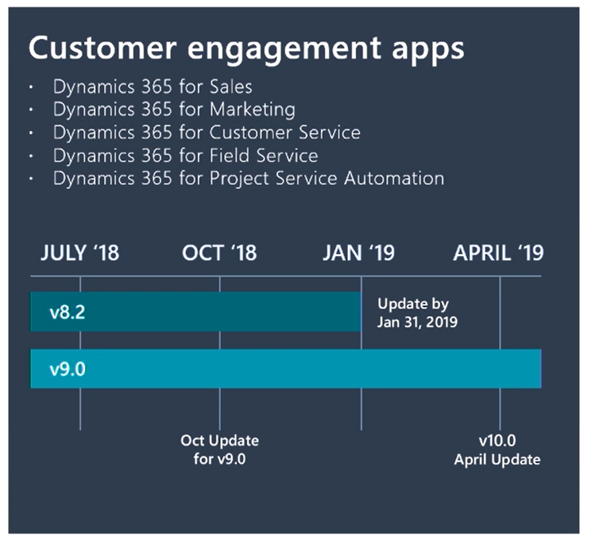Click the bullet before Project Service Automation
Viewport: 590px width, 541px height.
pos(31,179)
